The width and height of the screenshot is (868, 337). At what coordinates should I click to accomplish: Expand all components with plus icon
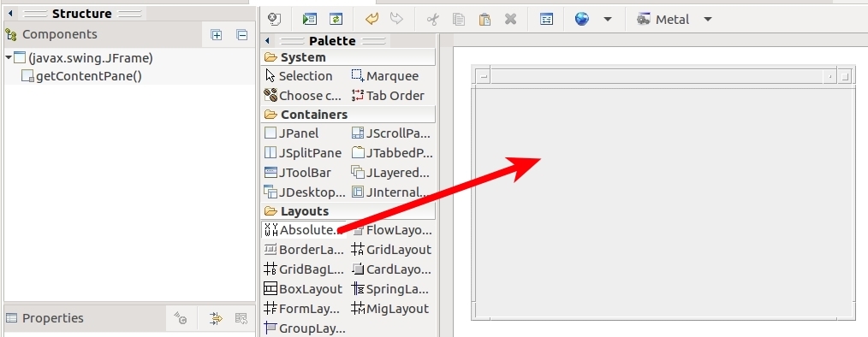pyautogui.click(x=217, y=35)
